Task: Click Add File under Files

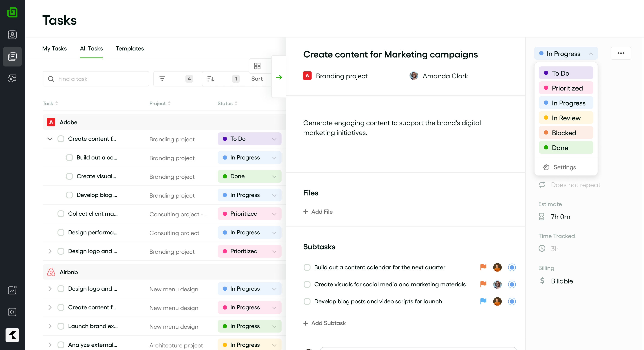Action: click(318, 212)
